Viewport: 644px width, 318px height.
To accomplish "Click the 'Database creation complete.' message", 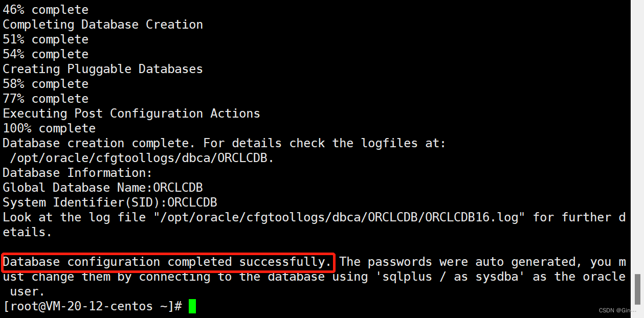I will [99, 143].
